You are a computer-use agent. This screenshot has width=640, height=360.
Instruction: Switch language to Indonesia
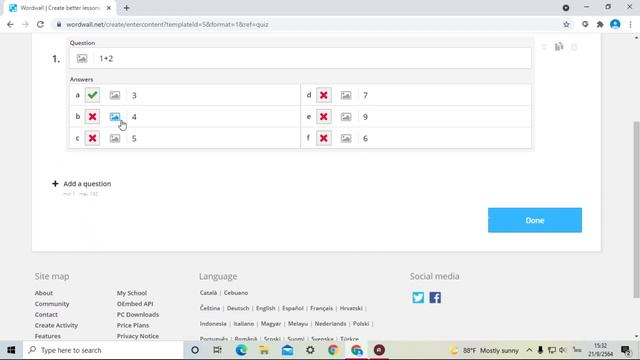point(213,324)
